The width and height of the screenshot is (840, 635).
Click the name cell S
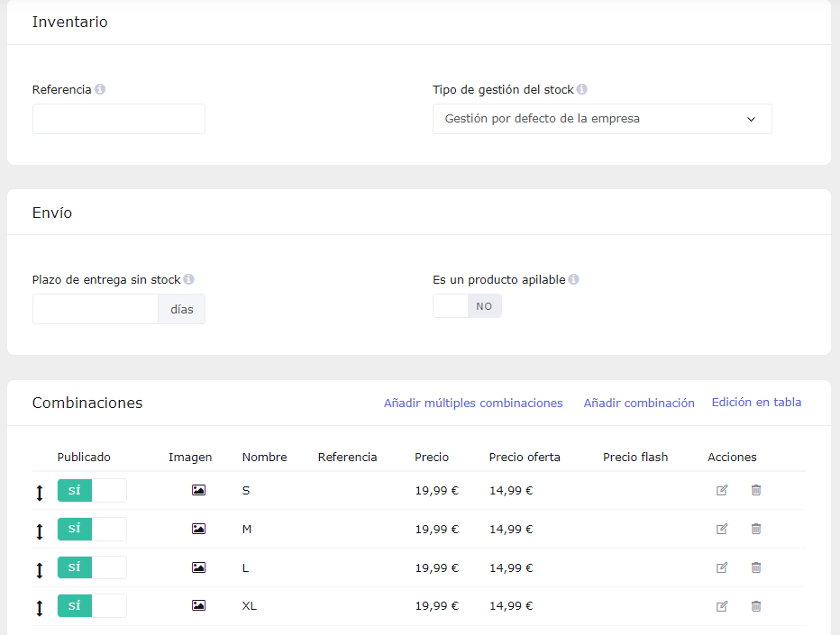246,491
